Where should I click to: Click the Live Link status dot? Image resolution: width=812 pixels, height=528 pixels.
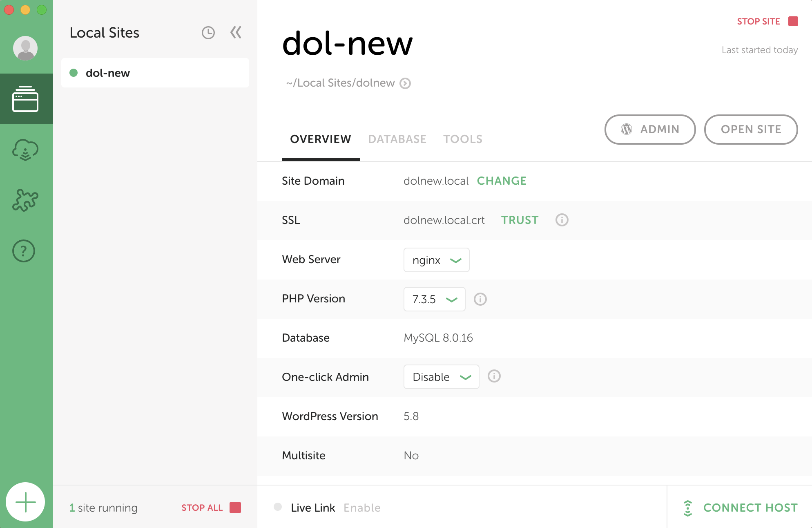click(278, 507)
